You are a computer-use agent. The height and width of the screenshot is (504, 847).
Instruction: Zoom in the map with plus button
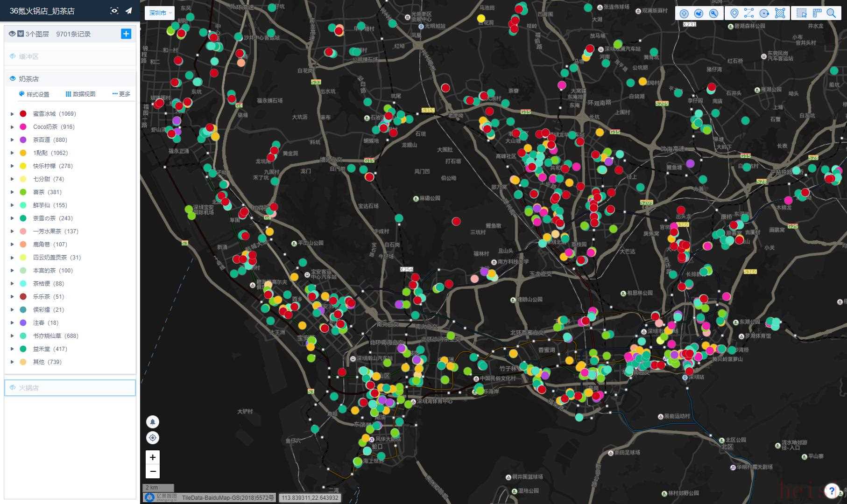(153, 457)
